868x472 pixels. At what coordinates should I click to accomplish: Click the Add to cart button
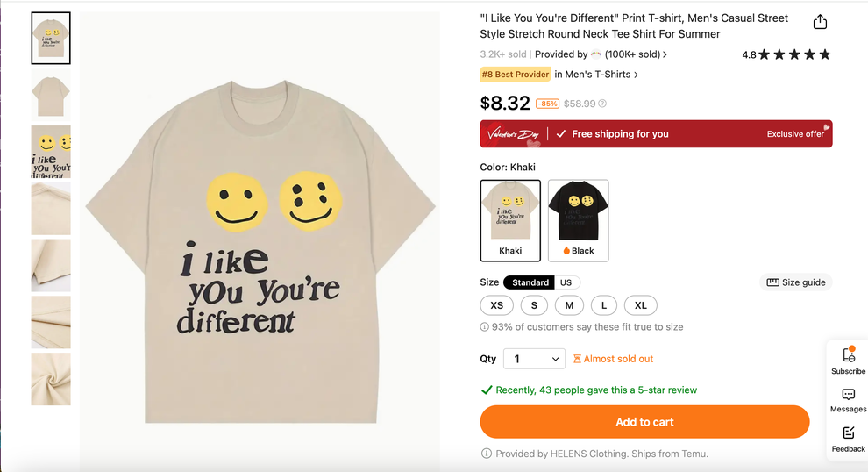tap(644, 422)
